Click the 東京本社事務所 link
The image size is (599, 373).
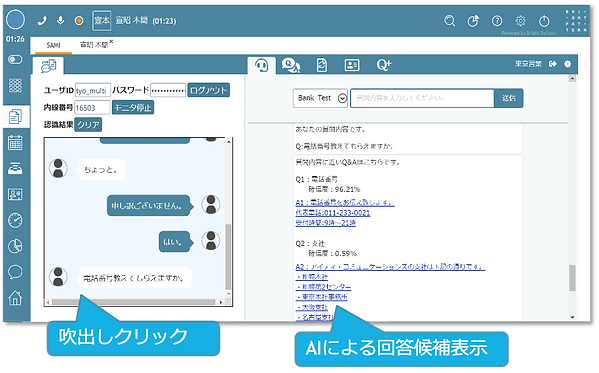[322, 297]
